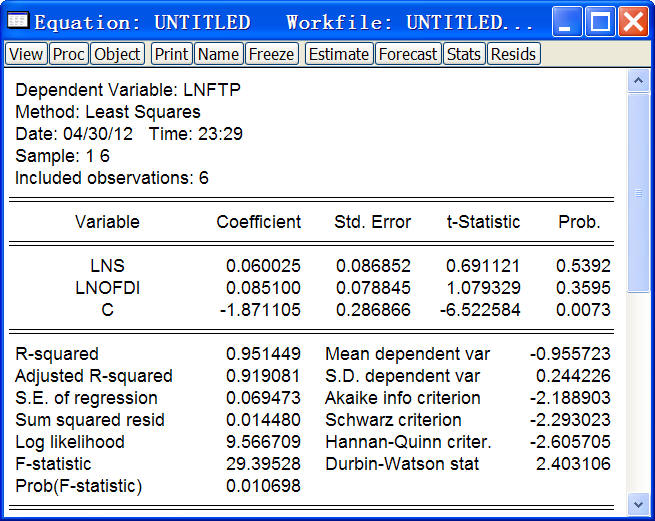Click R-squared value 0.951449
This screenshot has width=655, height=521.
263,354
